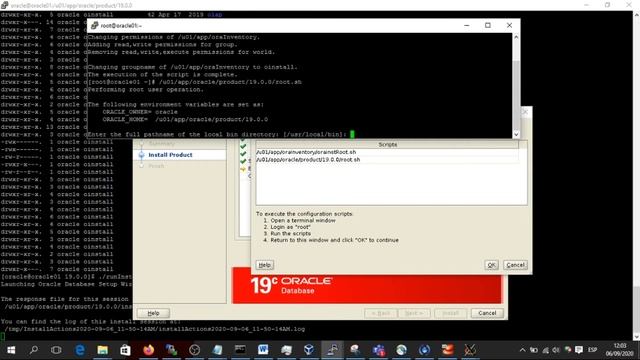The height and width of the screenshot is (360, 640).
Task: Click Cancel in the Oracle installer window
Action: click(487, 313)
